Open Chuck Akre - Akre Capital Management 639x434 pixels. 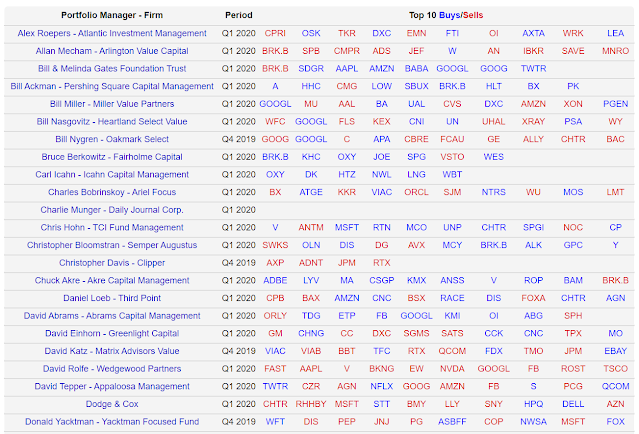[112, 280]
